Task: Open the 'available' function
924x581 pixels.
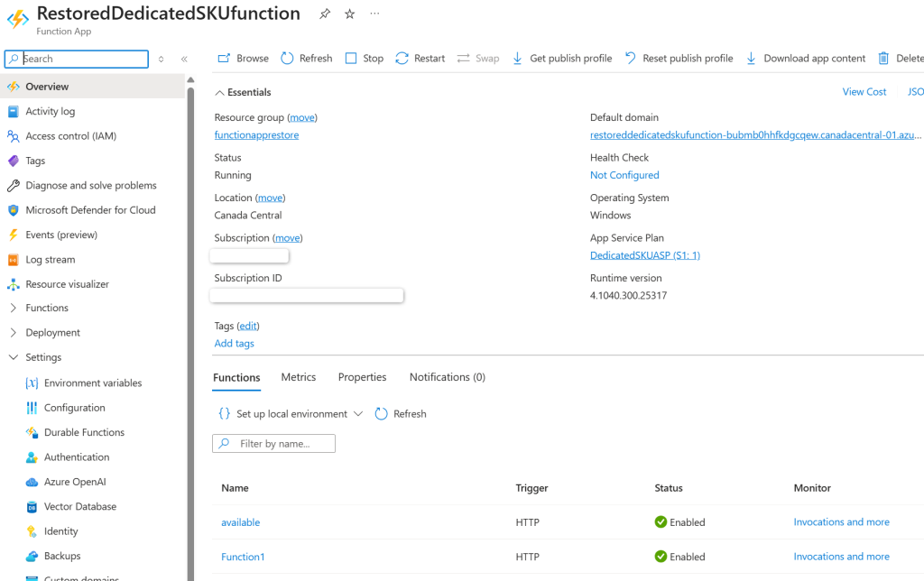Action: pos(240,522)
